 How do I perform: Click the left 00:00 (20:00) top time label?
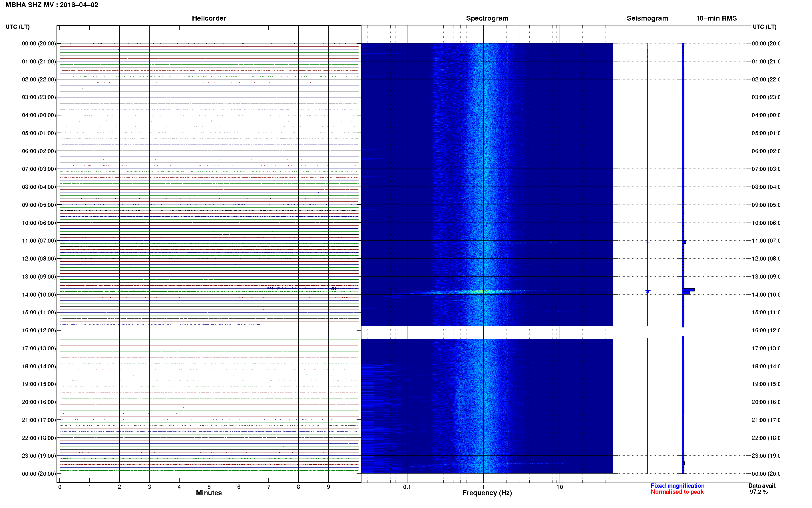coord(39,44)
